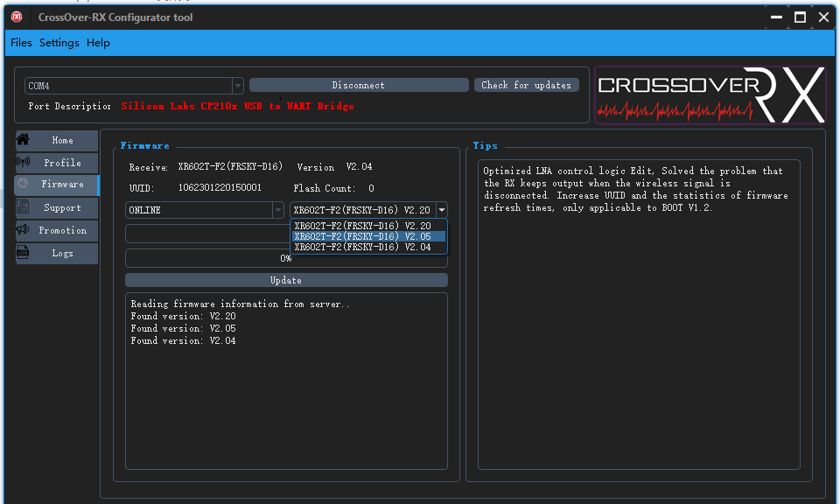Open the Files menu
The height and width of the screenshot is (504, 840).
(x=21, y=43)
